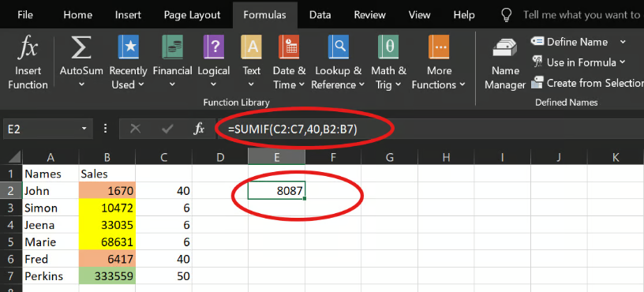Viewport: 644px width, 292px height.
Task: Expand the AutoSum dropdown arrow
Action: point(81,84)
